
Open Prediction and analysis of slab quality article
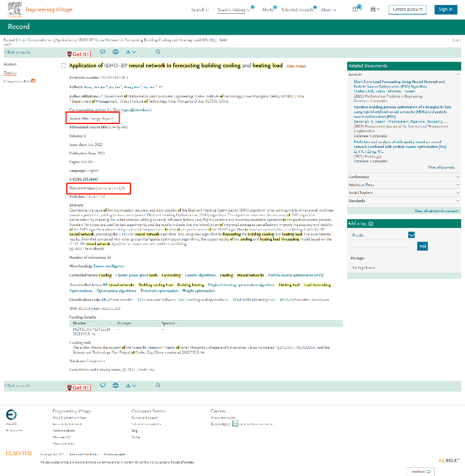(400, 144)
